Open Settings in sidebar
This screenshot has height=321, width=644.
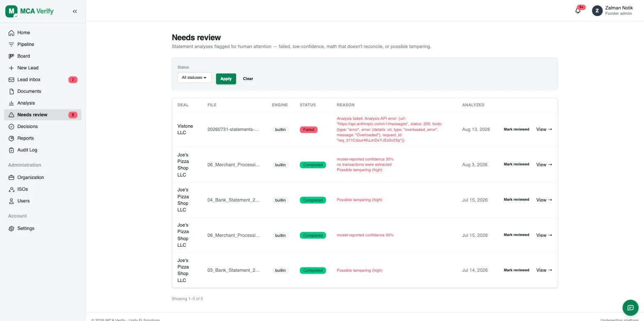(x=43, y=229)
